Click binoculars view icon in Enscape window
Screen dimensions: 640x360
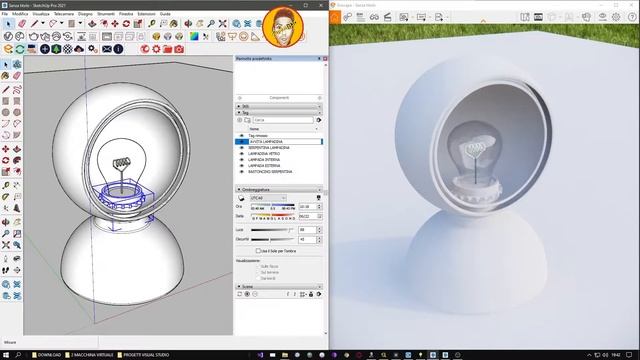tap(374, 17)
